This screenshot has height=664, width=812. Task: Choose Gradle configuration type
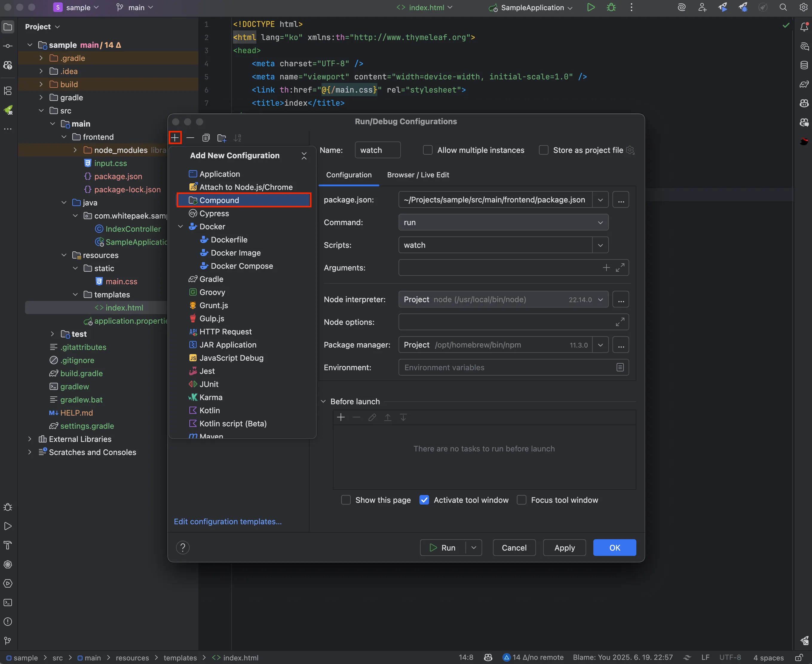(x=211, y=279)
